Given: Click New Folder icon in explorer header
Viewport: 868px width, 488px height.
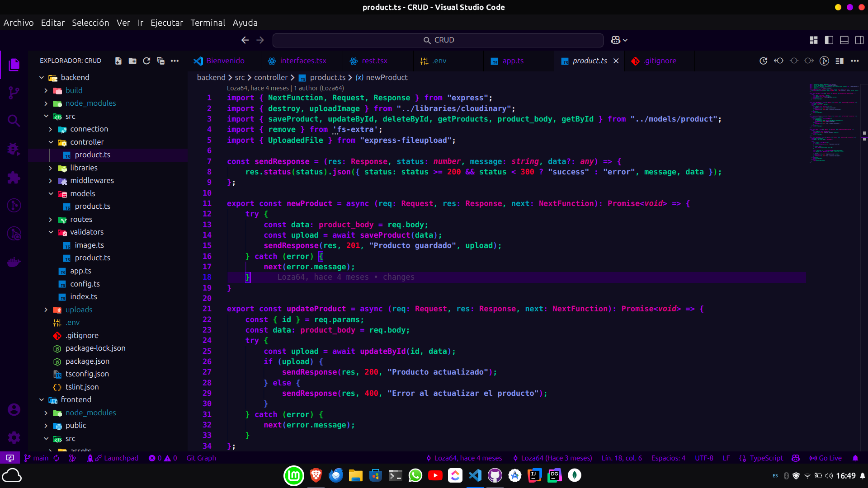Looking at the screenshot, I should point(132,61).
